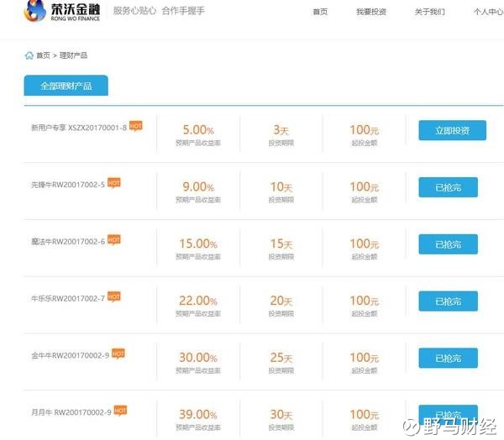Click HOT badge on 新用户专享 XSZX20170001-8
The width and height of the screenshot is (504, 440).
135,126
